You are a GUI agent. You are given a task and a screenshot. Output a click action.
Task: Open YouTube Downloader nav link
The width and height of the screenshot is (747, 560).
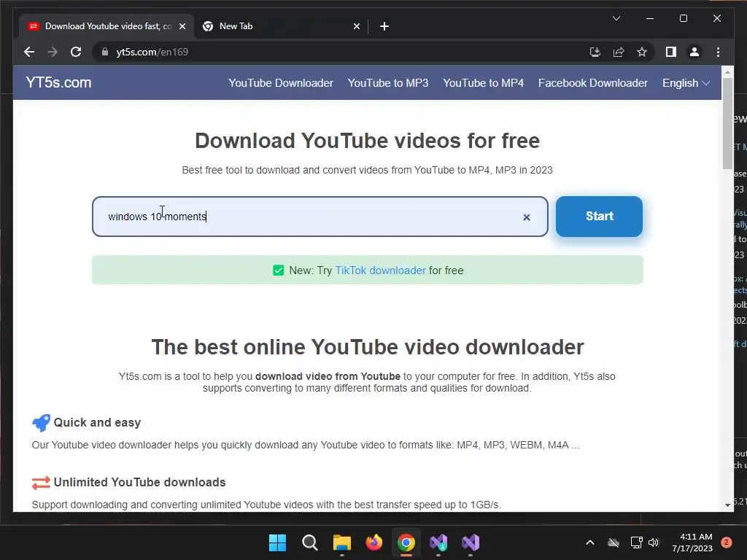pos(281,83)
